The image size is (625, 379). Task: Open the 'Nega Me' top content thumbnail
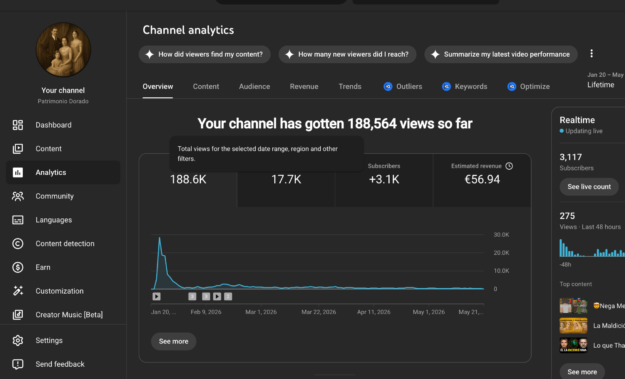573,306
